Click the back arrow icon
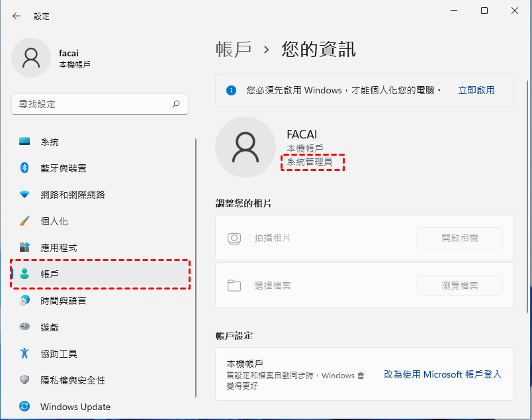Image resolution: width=532 pixels, height=420 pixels. point(17,16)
